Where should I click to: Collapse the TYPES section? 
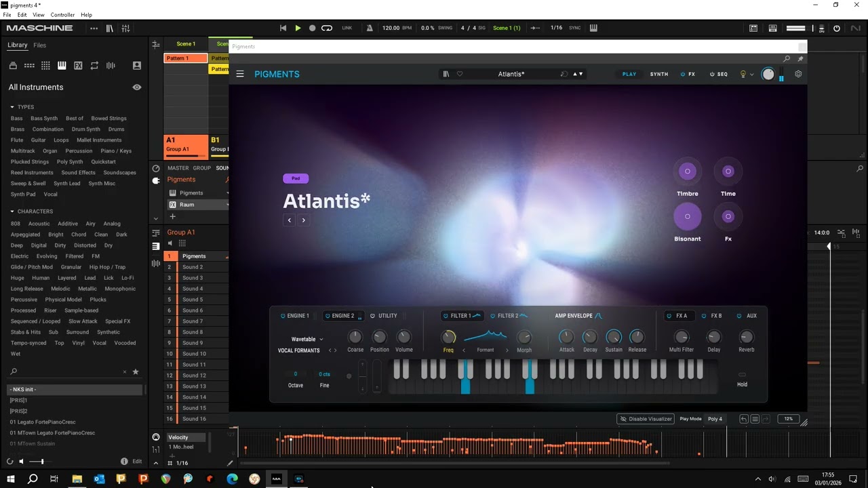click(12, 107)
